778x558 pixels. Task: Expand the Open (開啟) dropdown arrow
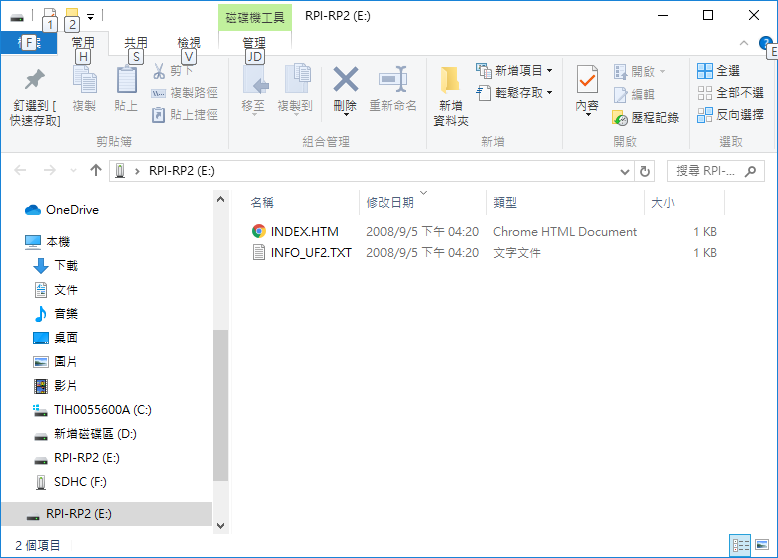(662, 72)
